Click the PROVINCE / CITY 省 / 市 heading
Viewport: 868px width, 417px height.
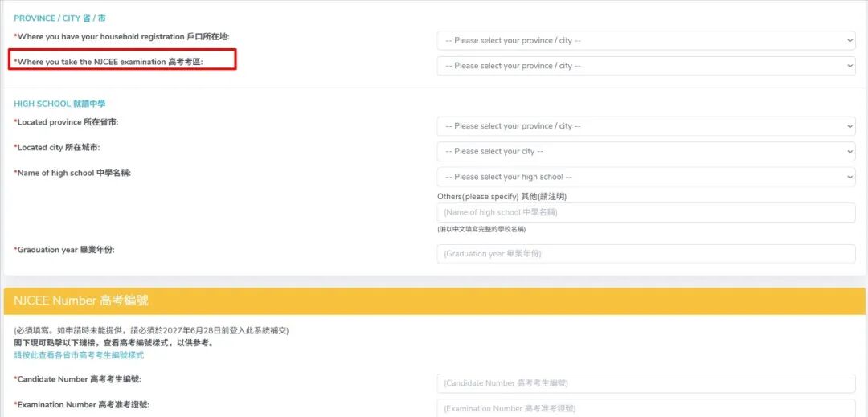point(59,18)
